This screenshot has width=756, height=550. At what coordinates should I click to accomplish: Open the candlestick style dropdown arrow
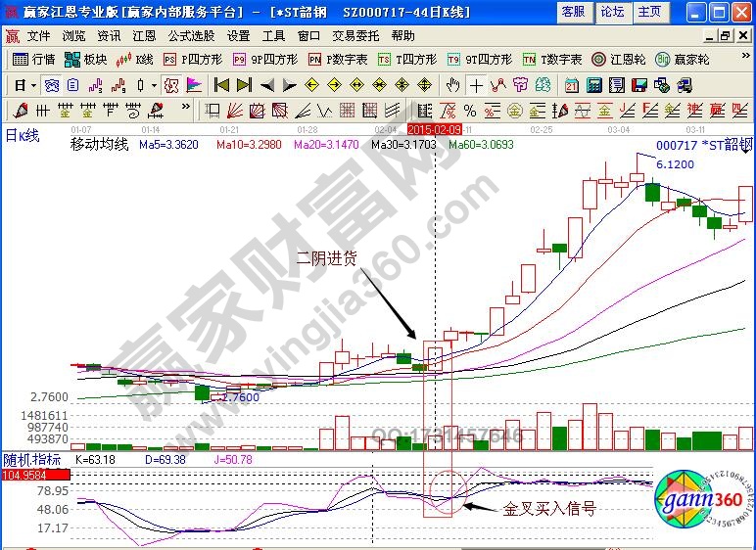(x=154, y=85)
